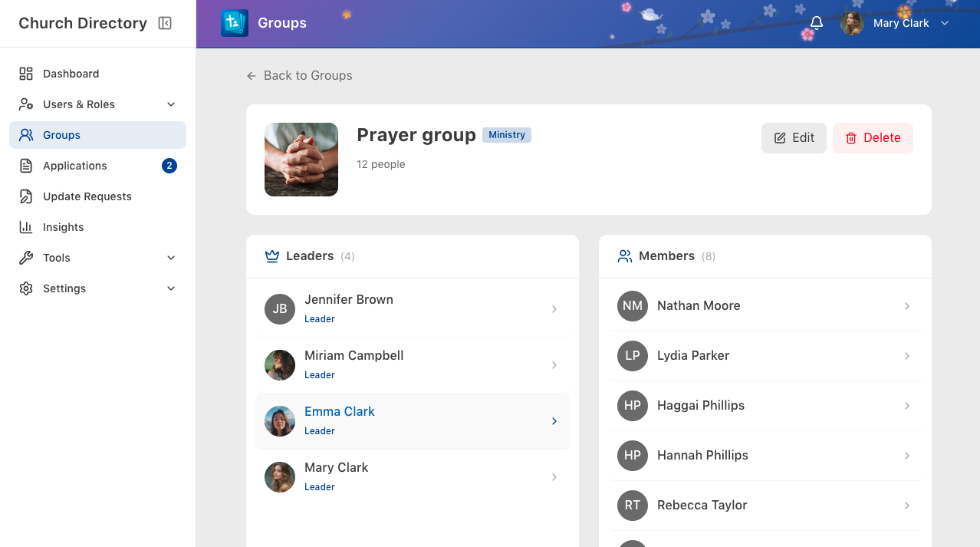
Task: Open notifications bell
Action: 817,23
